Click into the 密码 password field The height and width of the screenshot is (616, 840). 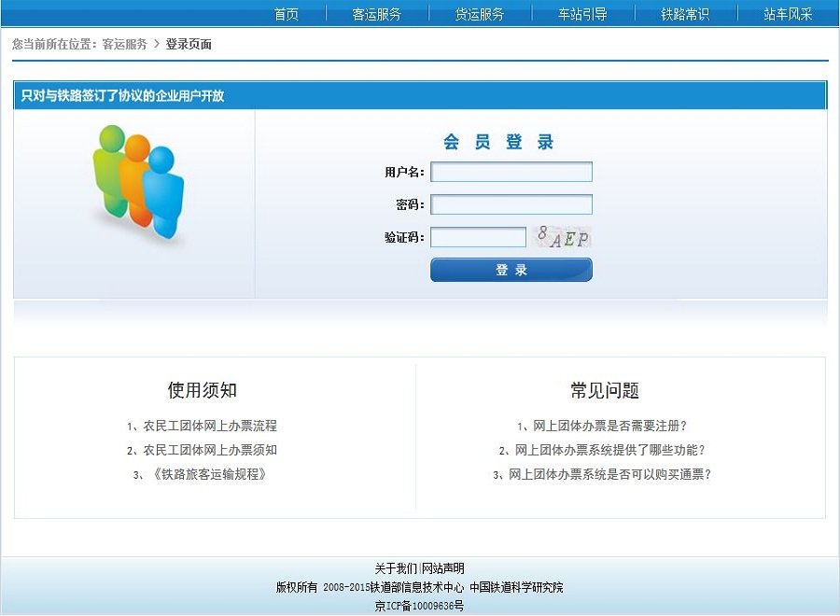pos(511,204)
